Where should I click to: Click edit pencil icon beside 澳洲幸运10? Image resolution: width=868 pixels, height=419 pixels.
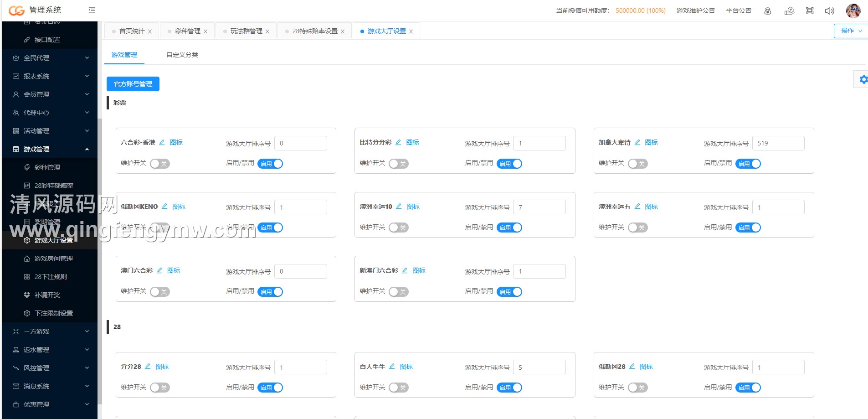399,207
